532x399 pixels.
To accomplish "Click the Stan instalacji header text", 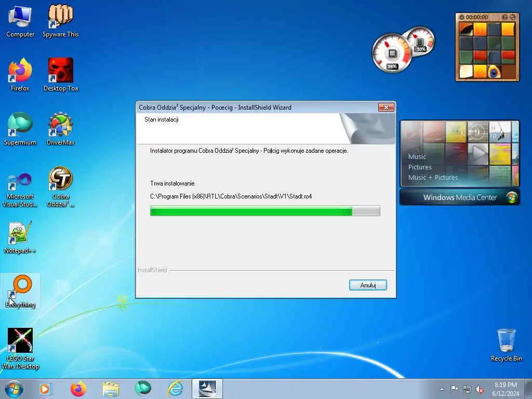I will pos(162,119).
